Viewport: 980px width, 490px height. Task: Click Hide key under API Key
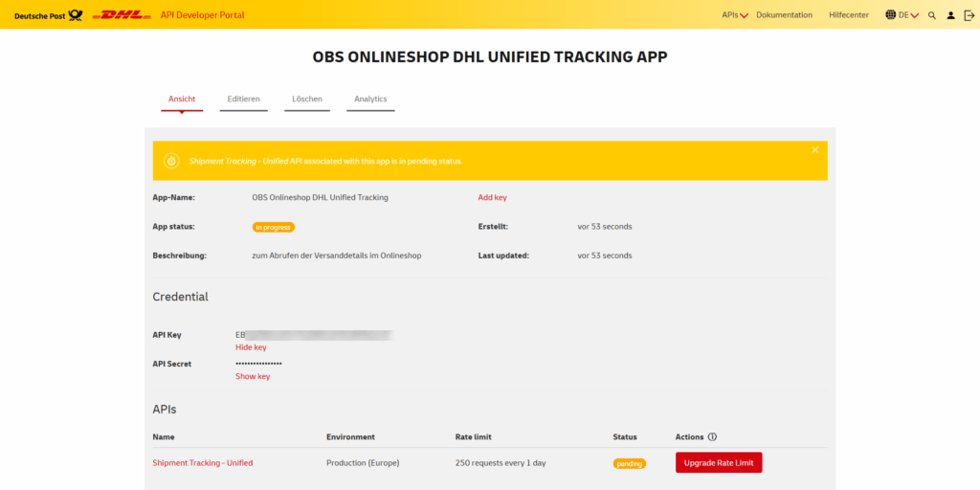point(251,347)
